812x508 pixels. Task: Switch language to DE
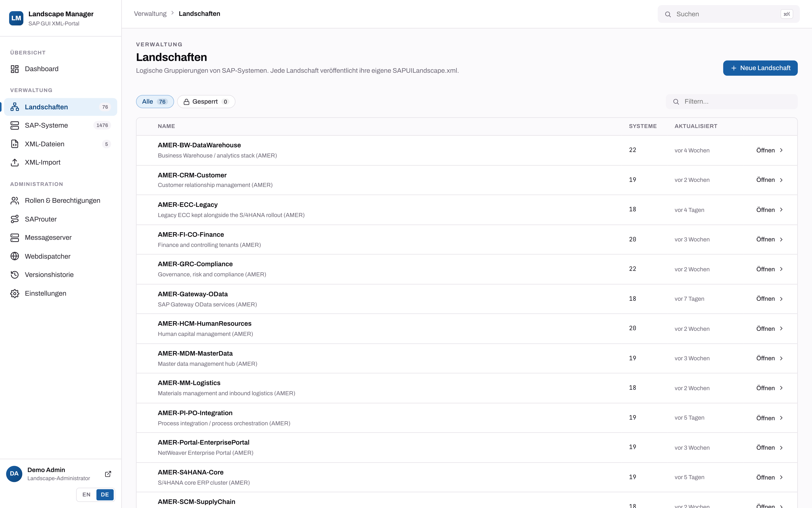(105, 495)
